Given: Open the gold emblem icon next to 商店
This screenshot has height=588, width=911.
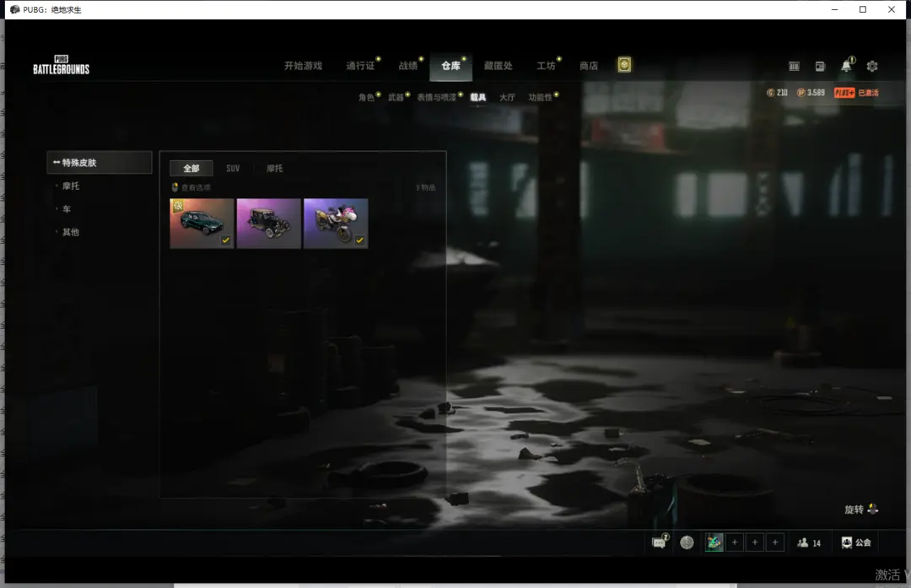Looking at the screenshot, I should coord(624,64).
